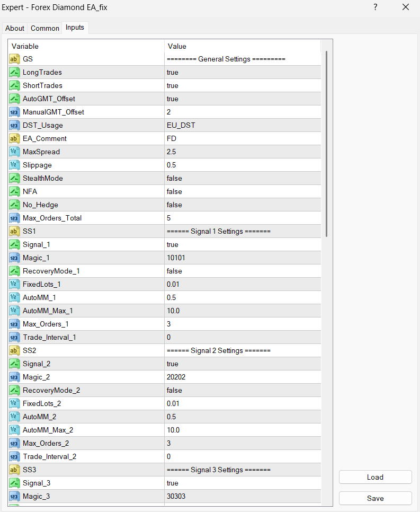Click the boolean icon beside LongTrades
Viewport: 420px width, 512px height.
pyautogui.click(x=15, y=72)
